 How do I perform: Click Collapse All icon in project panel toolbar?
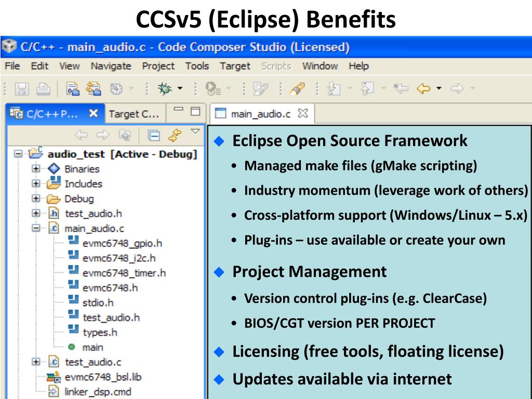coord(154,136)
